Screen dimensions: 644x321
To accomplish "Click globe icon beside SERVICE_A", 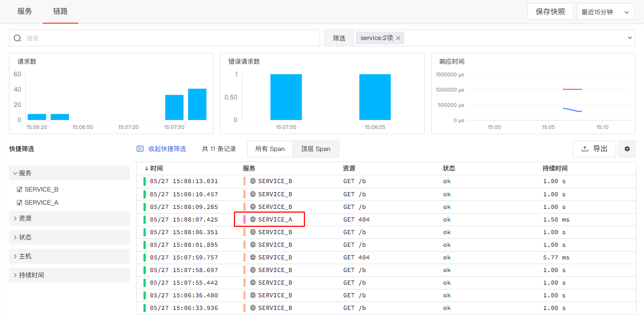I will pos(253,219).
